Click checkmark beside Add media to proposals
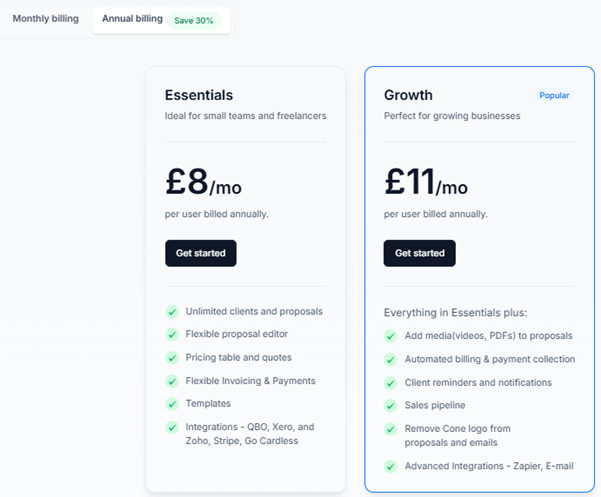Image resolution: width=601 pixels, height=497 pixels. tap(391, 336)
